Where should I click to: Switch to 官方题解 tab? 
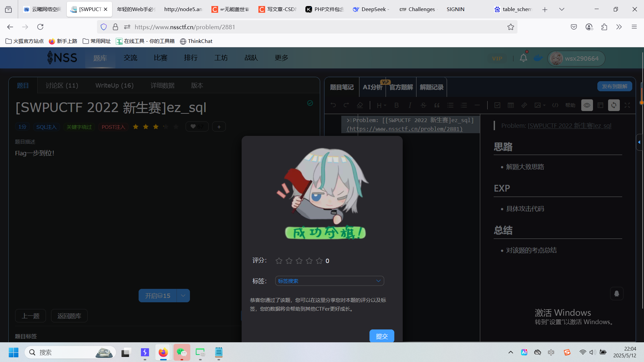[x=401, y=87]
